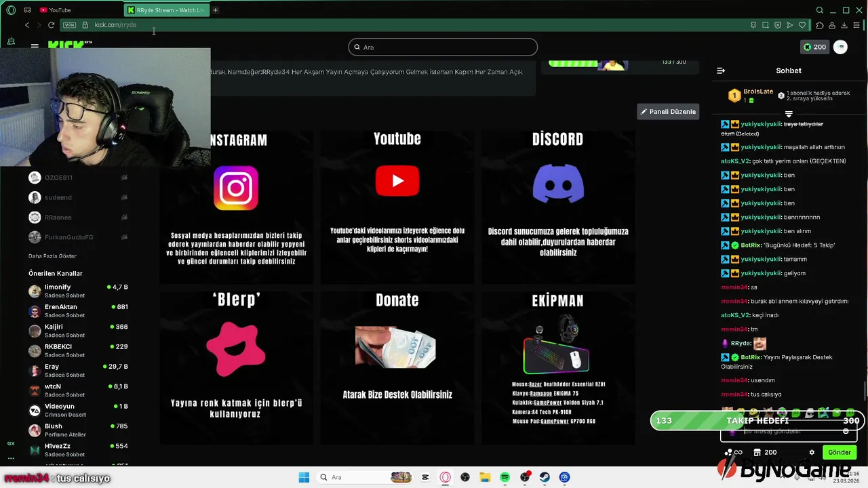
Task: Open RKBEKCI recommended channel
Action: point(78,350)
